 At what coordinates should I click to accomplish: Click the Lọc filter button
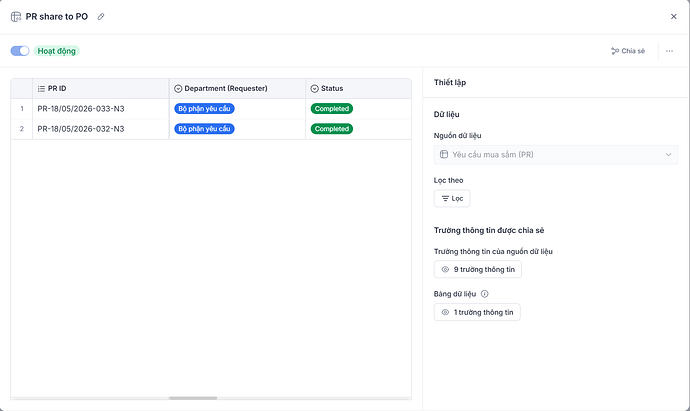[x=452, y=198]
